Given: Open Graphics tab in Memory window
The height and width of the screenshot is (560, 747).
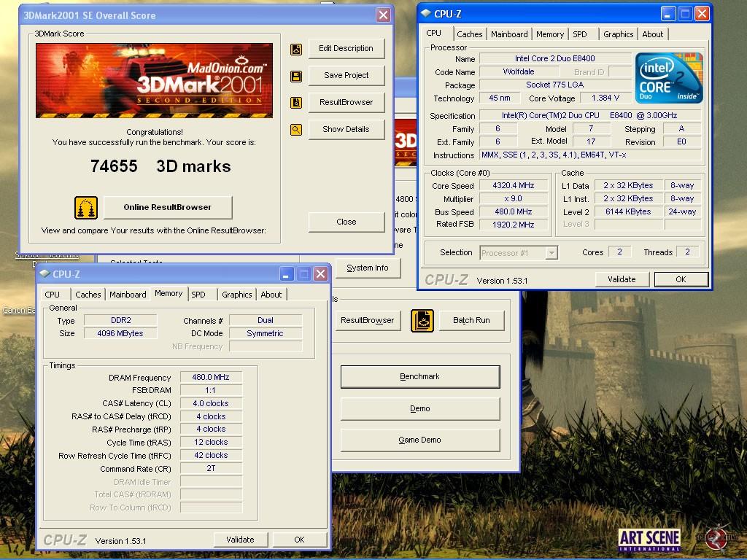Looking at the screenshot, I should pos(237,295).
